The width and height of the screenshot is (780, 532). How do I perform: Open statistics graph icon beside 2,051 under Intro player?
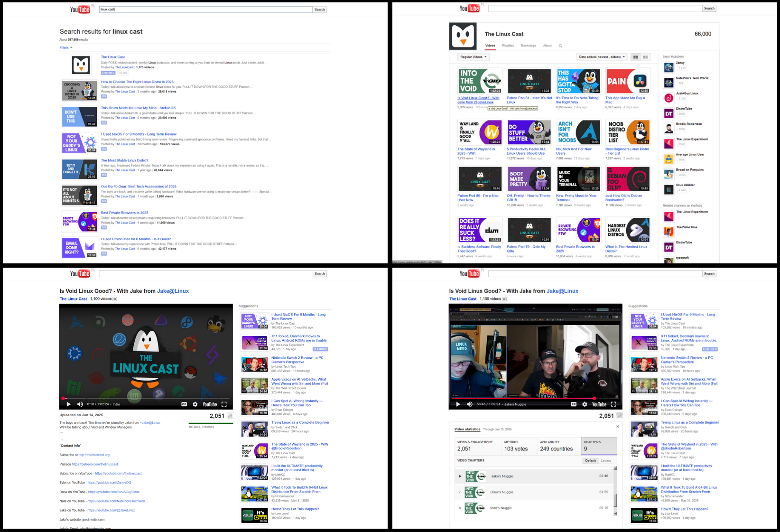coord(230,416)
